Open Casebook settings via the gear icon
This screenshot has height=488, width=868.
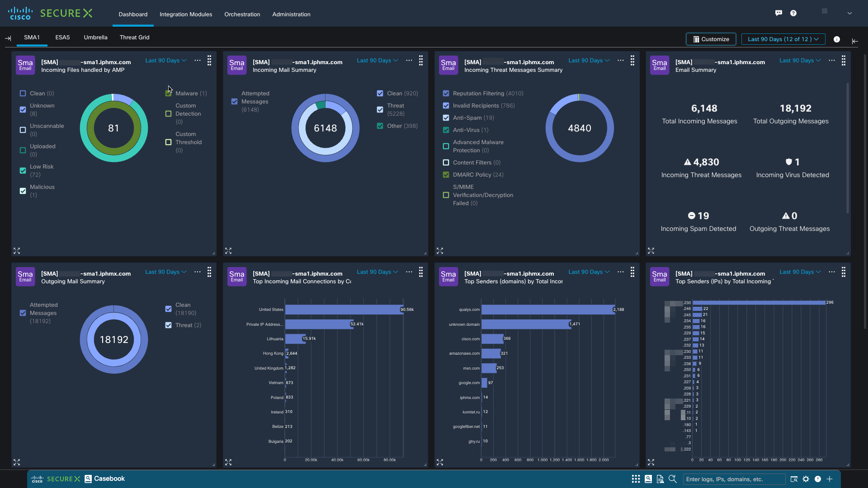coord(807,479)
